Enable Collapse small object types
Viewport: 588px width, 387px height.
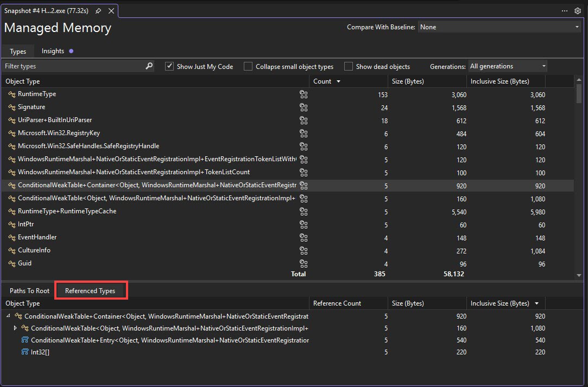[x=248, y=66]
